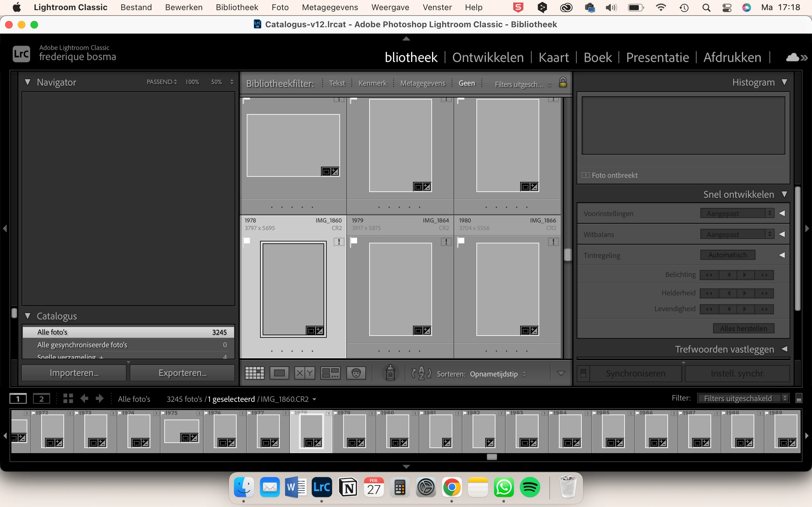Open Compare view (X|Y) icon

(304, 373)
